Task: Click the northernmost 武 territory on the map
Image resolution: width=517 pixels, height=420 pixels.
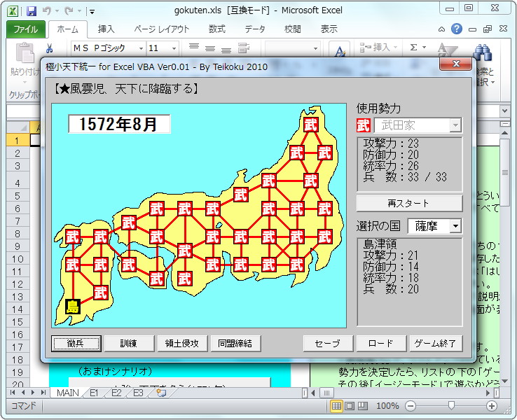Action: (x=310, y=125)
